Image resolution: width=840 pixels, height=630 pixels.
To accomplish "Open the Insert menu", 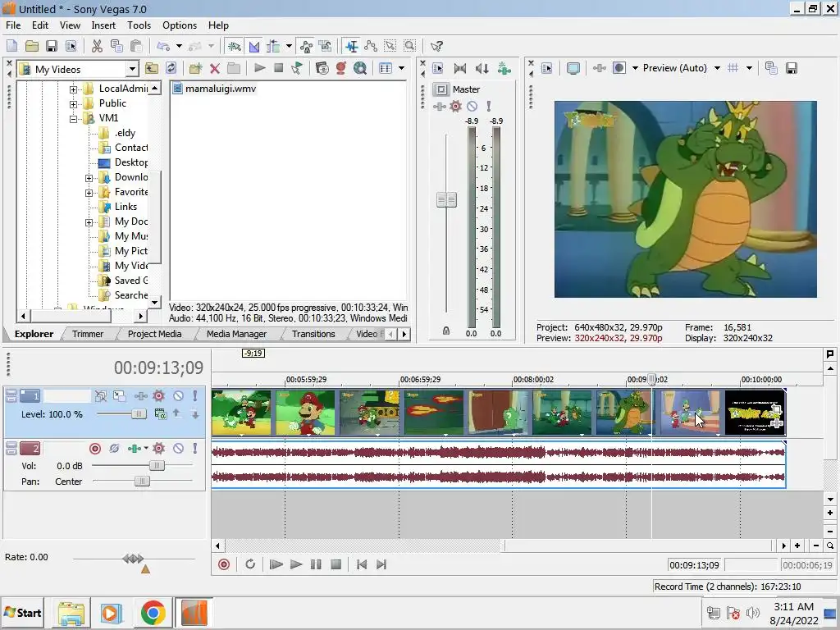I will pos(103,25).
